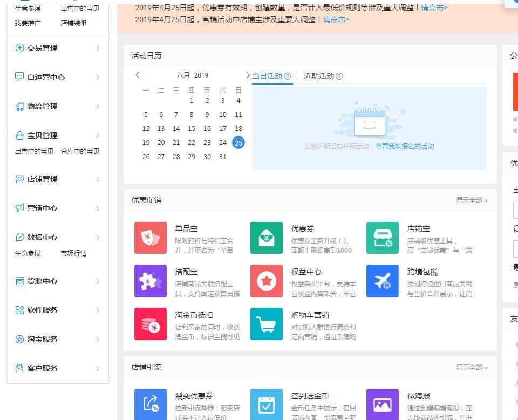Show all 优惠促销 tools
This screenshot has width=518, height=420.
pos(471,201)
